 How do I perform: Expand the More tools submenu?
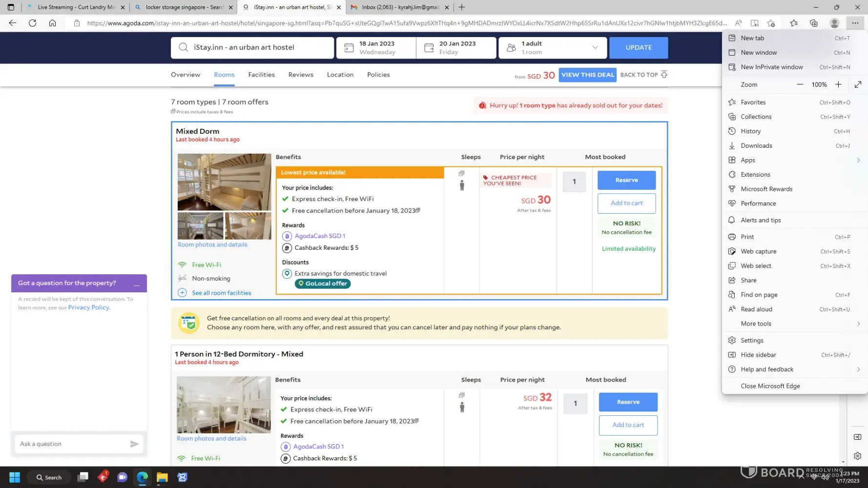pos(794,324)
